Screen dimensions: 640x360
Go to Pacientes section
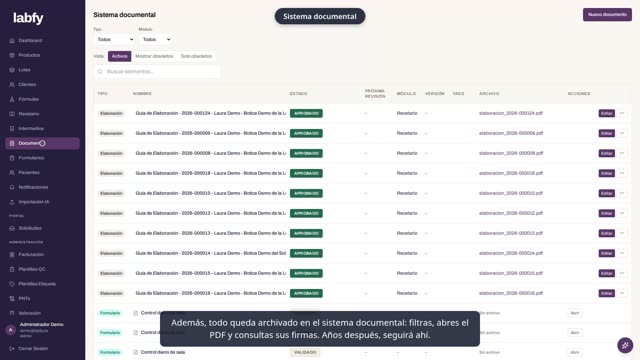(x=29, y=173)
